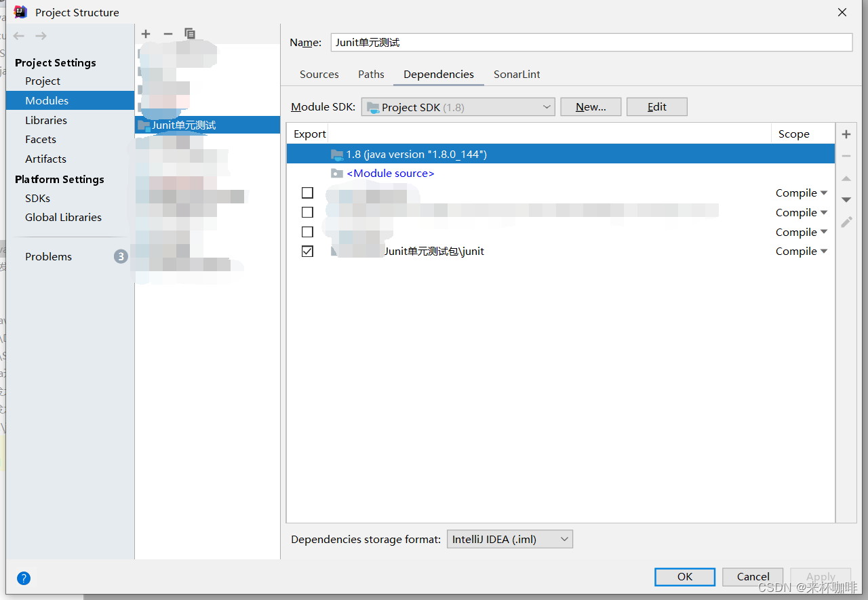Copy the selected module icon
Screen dimensions: 868x600
[190, 34]
